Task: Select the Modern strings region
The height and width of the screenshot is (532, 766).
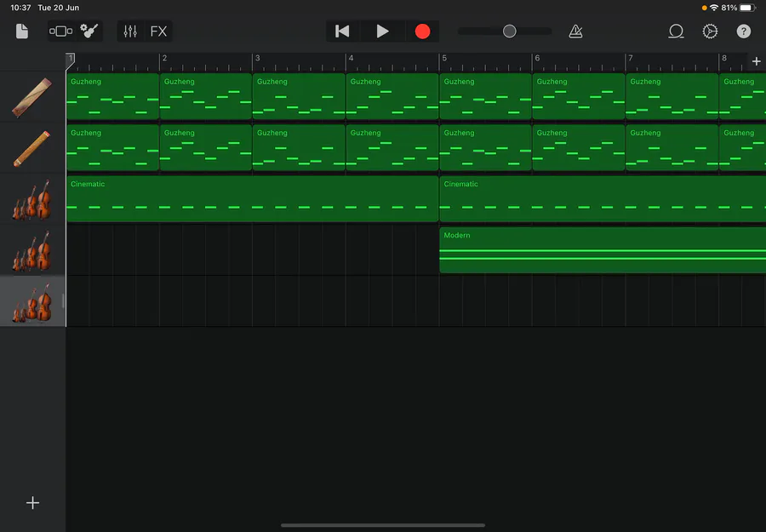Action: point(603,250)
